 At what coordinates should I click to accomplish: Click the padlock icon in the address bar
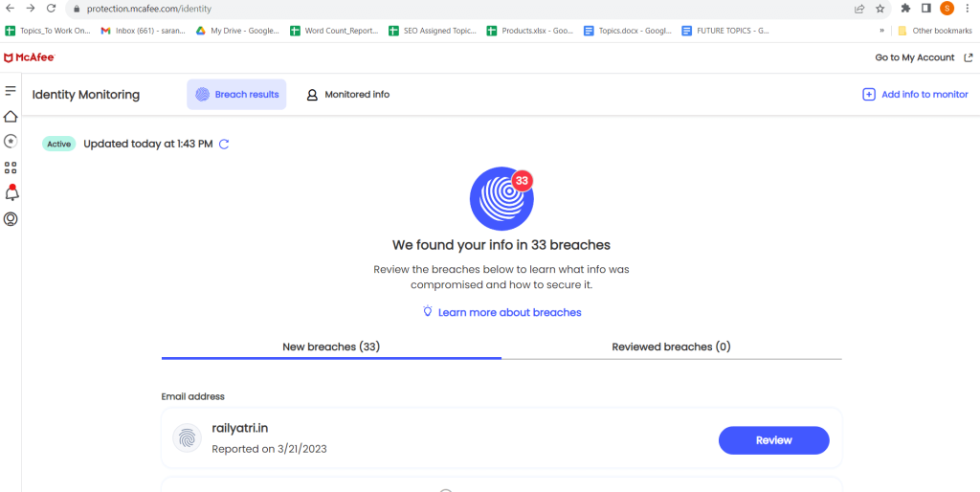point(77,9)
